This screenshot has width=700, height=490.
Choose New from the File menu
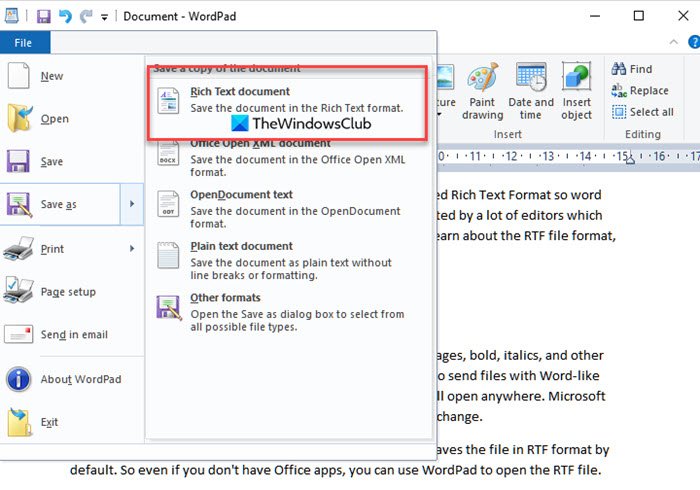coord(71,76)
